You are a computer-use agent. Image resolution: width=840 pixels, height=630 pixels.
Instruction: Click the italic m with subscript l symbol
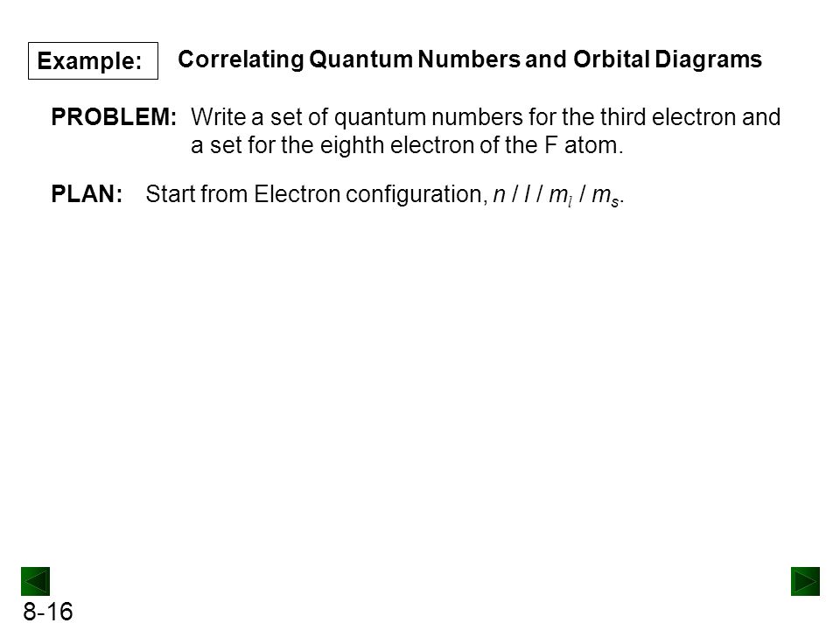point(560,196)
